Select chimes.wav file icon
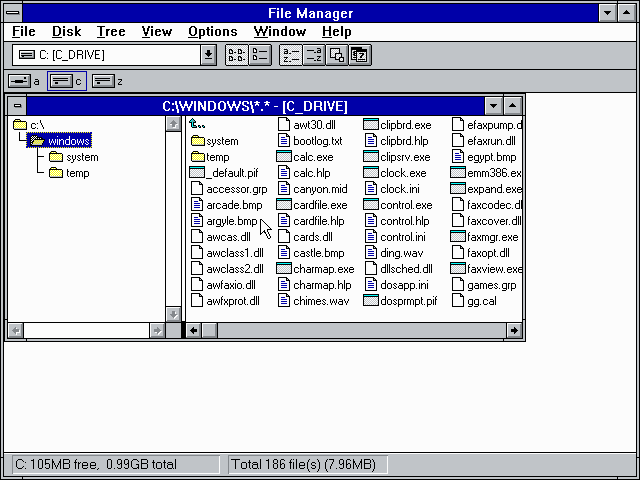This screenshot has height=480, width=640. (x=284, y=301)
